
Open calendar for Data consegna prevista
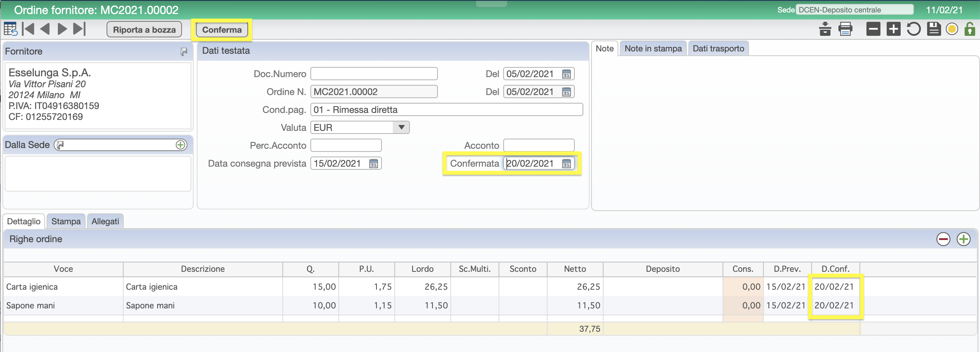click(x=374, y=163)
